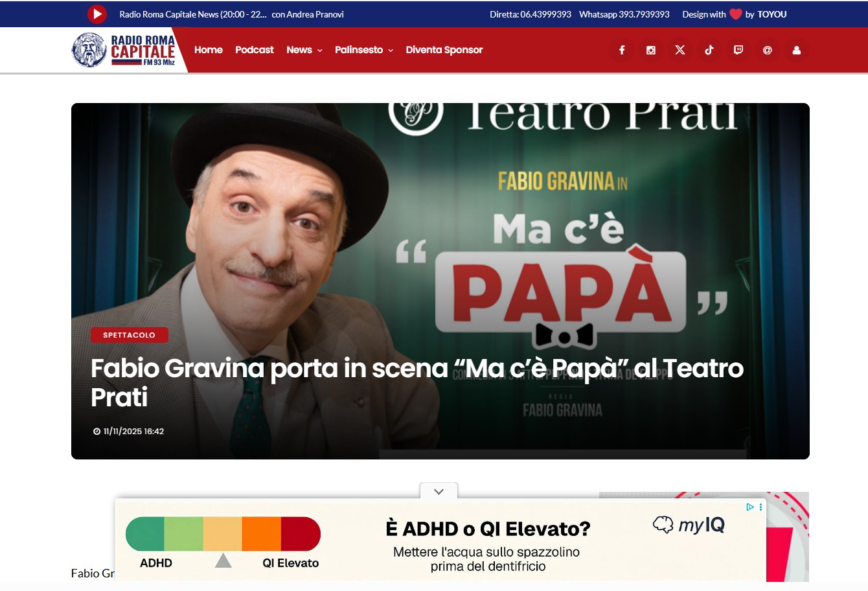Open the user account icon
Screen dimensions: 868x591
[x=796, y=50]
